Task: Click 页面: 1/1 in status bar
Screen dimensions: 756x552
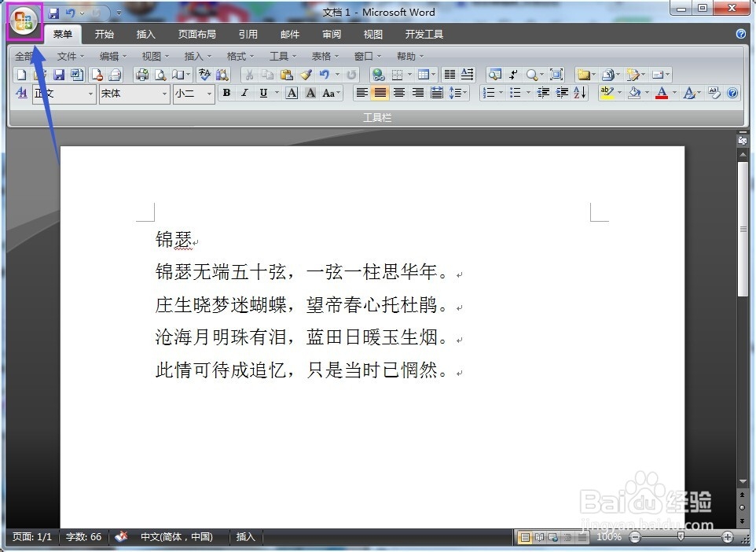Action: pos(31,537)
